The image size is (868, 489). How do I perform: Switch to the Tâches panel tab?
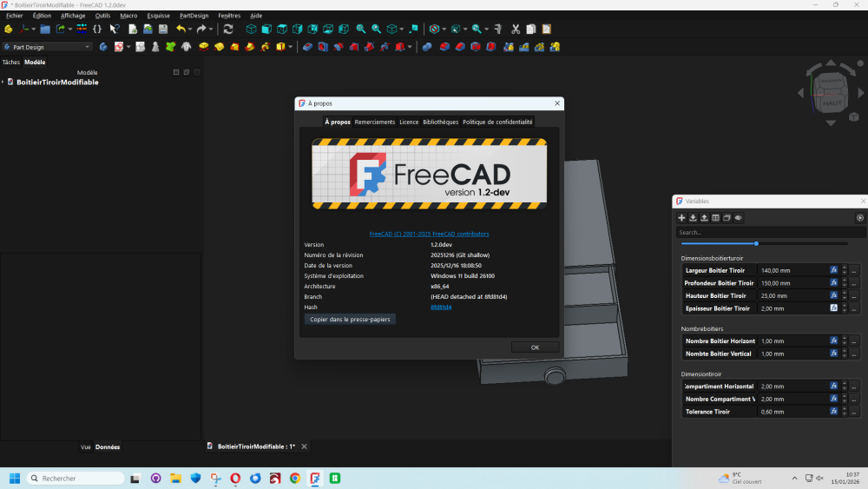coord(10,62)
